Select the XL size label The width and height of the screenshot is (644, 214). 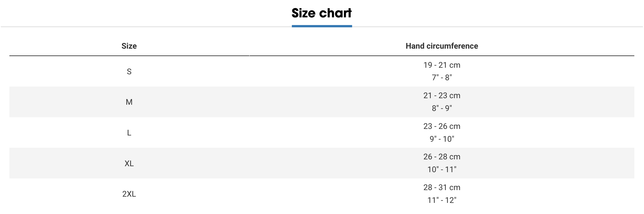click(x=129, y=163)
